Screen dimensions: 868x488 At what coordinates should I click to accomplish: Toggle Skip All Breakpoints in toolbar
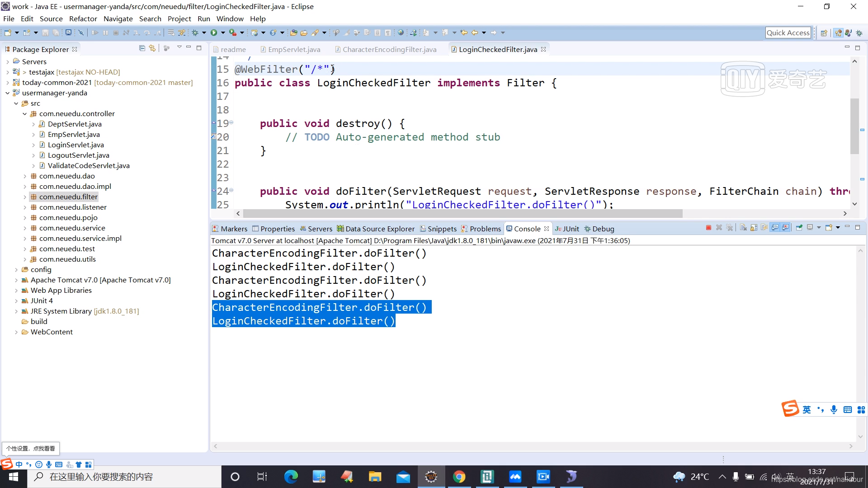[x=81, y=33]
